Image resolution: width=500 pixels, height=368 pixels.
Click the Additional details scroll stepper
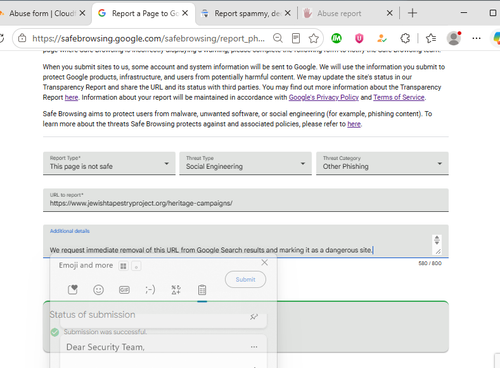pyautogui.click(x=437, y=240)
